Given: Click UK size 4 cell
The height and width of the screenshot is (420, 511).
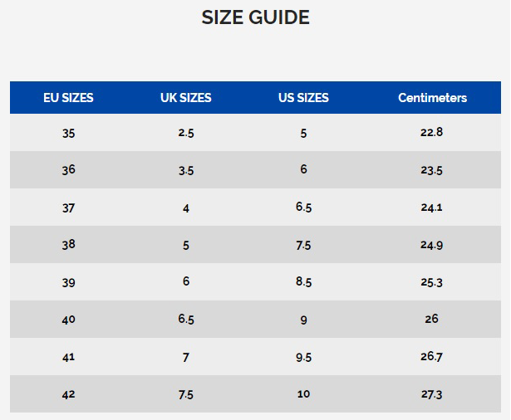Looking at the screenshot, I should click(186, 208).
